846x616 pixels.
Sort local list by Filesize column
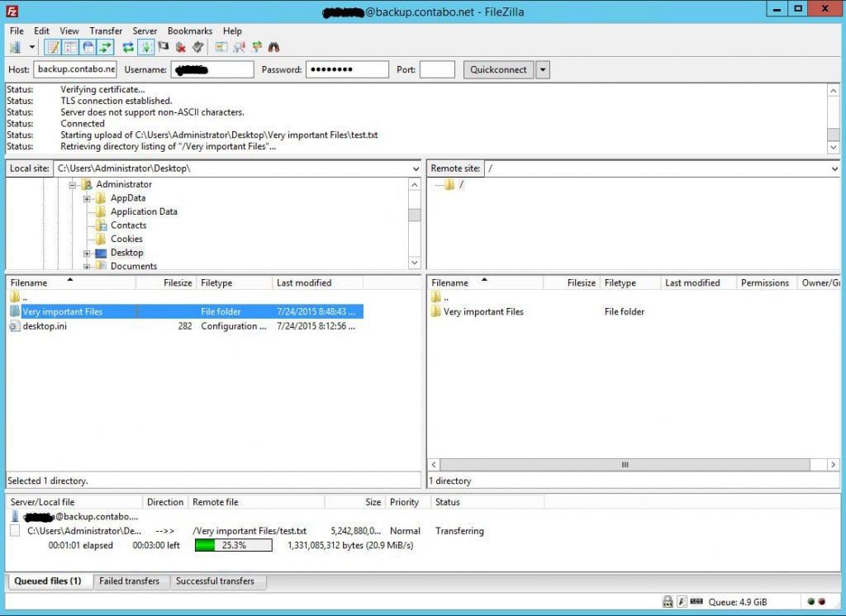[x=165, y=282]
